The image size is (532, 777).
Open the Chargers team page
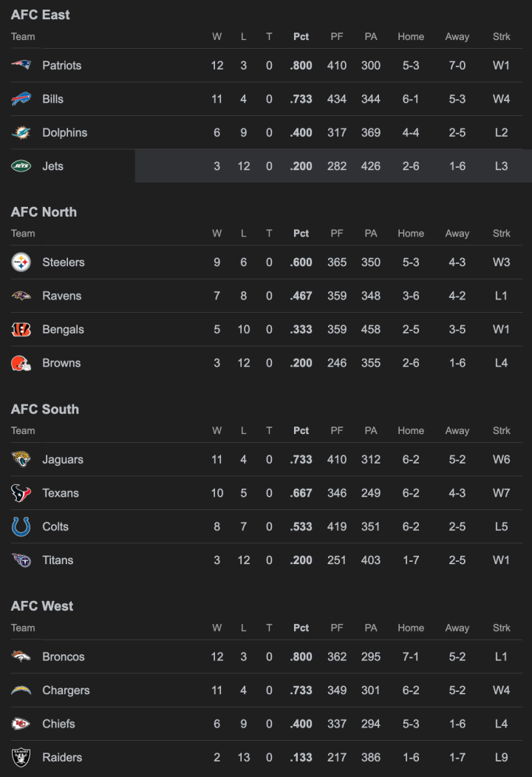[66, 690]
